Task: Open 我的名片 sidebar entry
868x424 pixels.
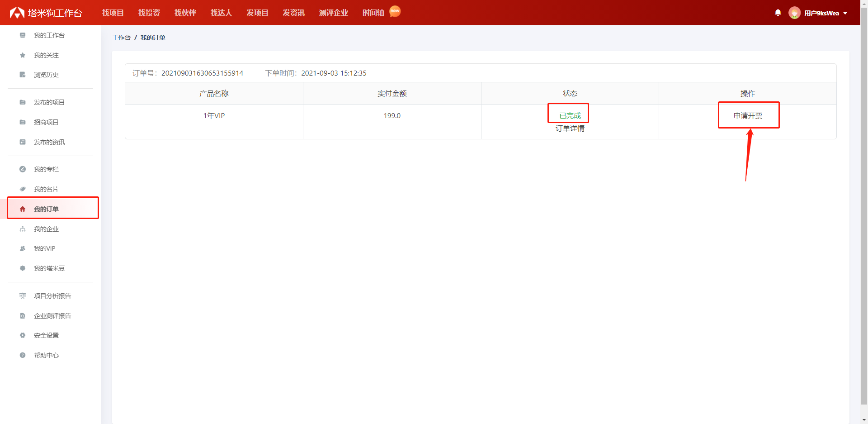Action: click(x=46, y=189)
